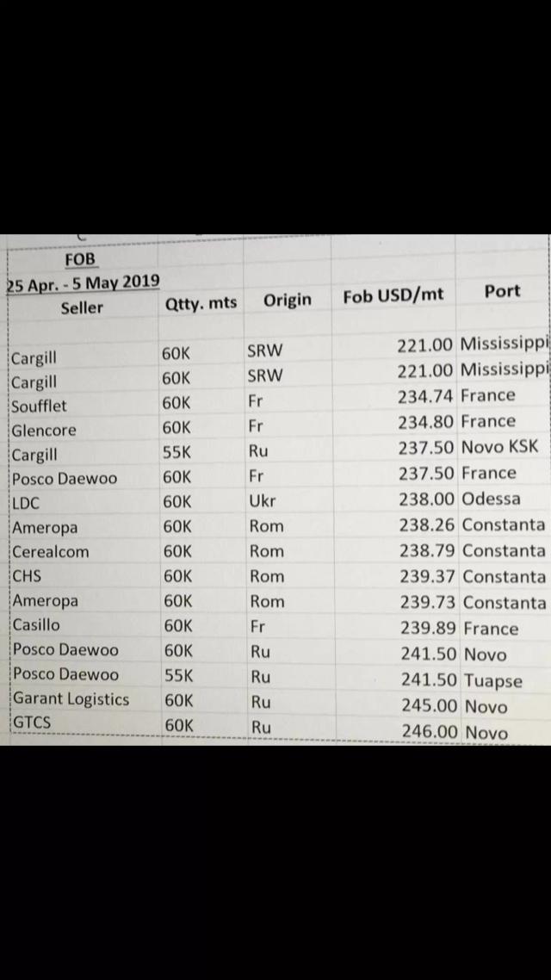This screenshot has height=980, width=551.
Task: Select the Ukr origin cell
Action: point(263,501)
